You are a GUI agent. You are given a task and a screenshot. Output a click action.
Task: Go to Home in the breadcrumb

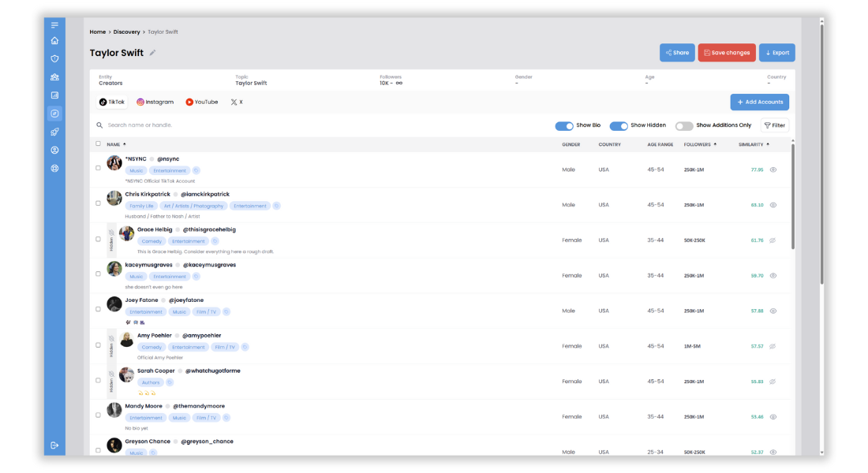click(97, 32)
